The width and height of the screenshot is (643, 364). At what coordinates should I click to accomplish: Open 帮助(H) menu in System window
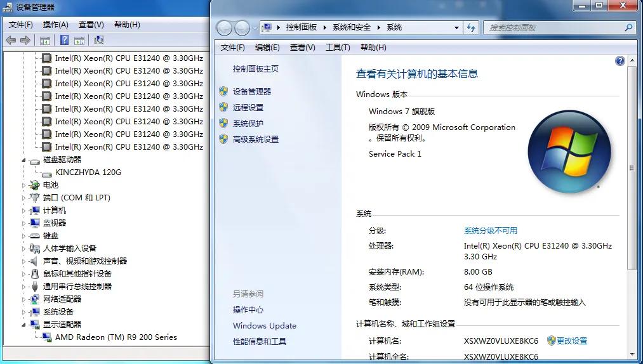(x=373, y=48)
